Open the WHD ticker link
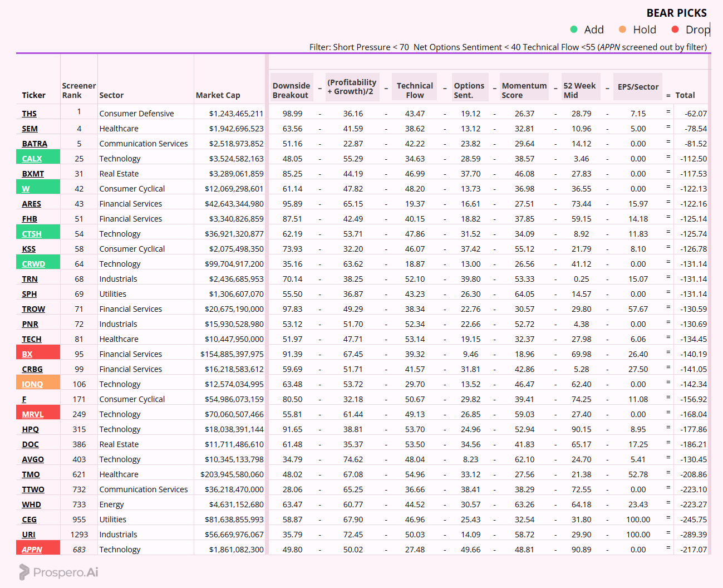The width and height of the screenshot is (723, 588). coord(32,504)
